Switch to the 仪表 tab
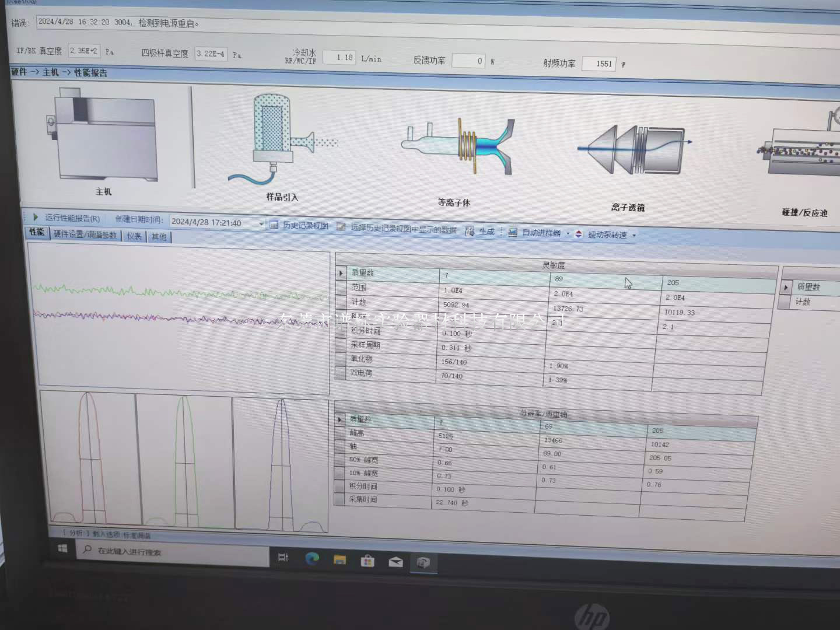 click(x=134, y=236)
